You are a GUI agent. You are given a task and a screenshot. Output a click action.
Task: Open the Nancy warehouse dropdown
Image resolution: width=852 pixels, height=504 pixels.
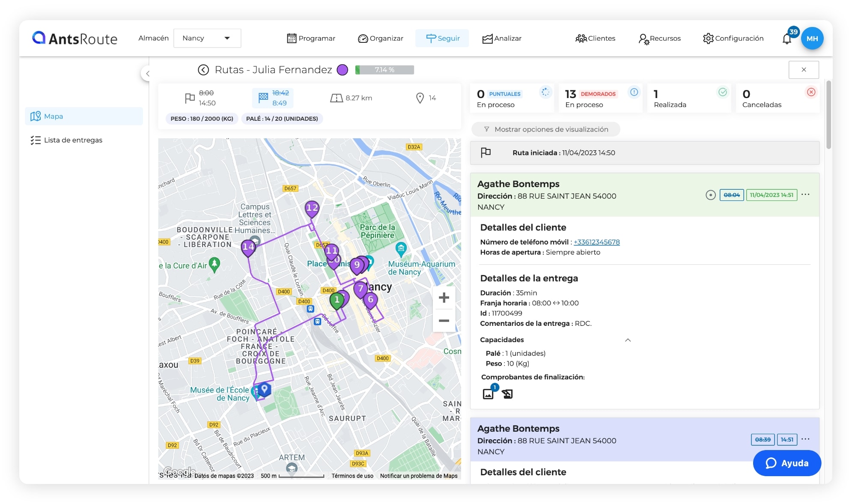pyautogui.click(x=207, y=38)
